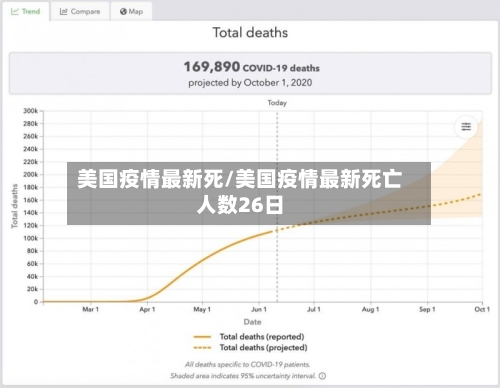Click 'projected by October 1, 2020' text
The height and width of the screenshot is (388, 500).
tap(250, 83)
